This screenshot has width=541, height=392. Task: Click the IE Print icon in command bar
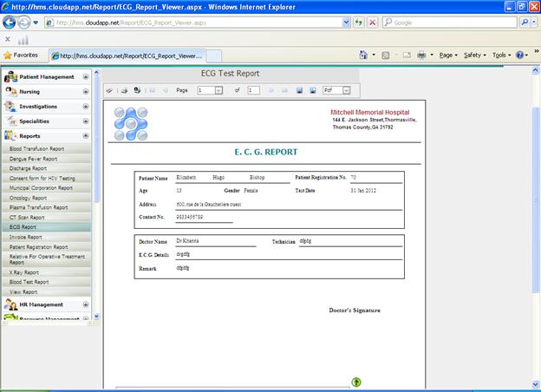coord(421,55)
